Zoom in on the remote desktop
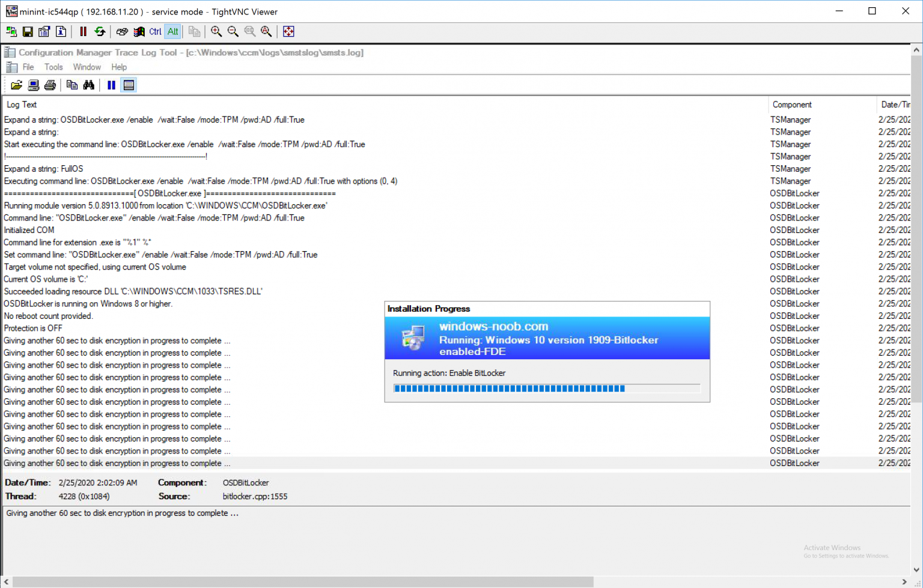923x588 pixels. click(216, 32)
